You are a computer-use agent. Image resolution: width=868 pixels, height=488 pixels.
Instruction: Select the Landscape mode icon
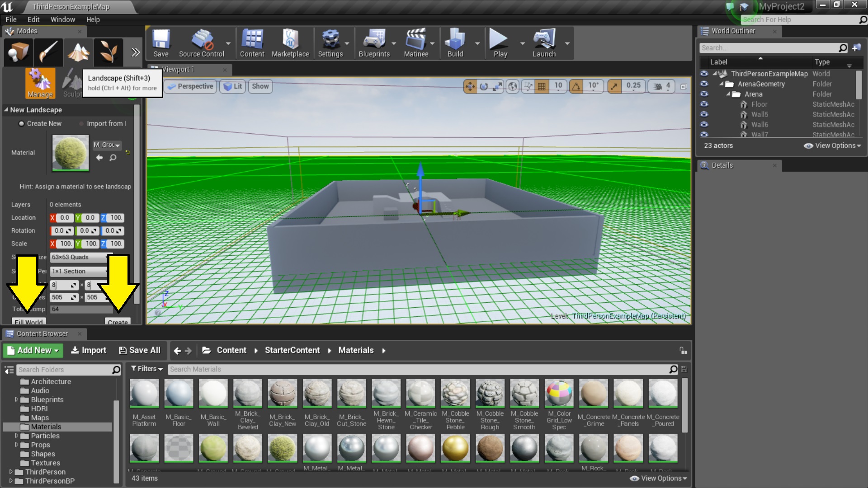point(78,52)
